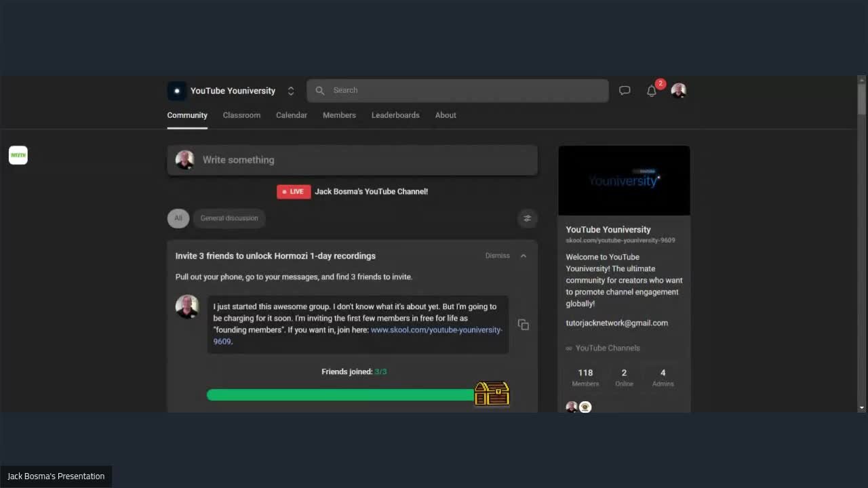Open the post filter settings icon
The width and height of the screenshot is (868, 488).
[528, 218]
